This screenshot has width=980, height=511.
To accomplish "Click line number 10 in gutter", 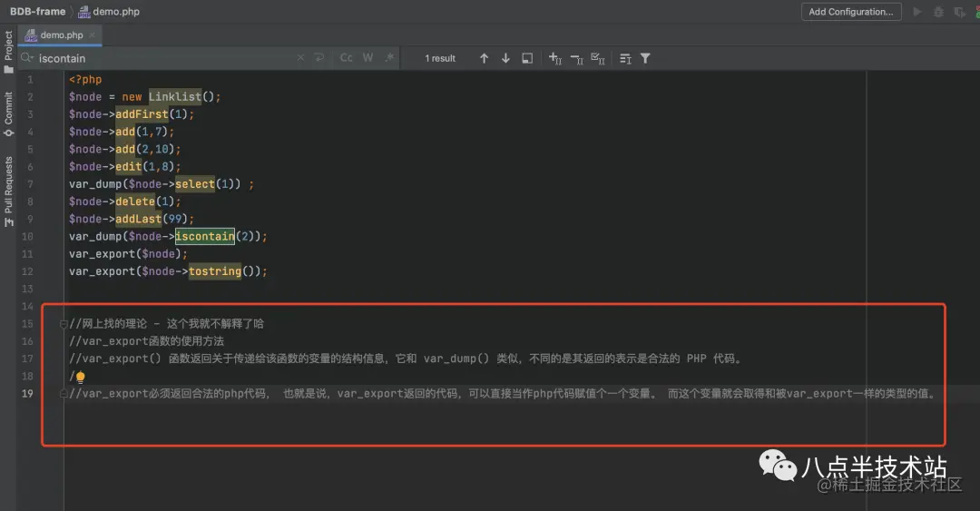I will (27, 236).
